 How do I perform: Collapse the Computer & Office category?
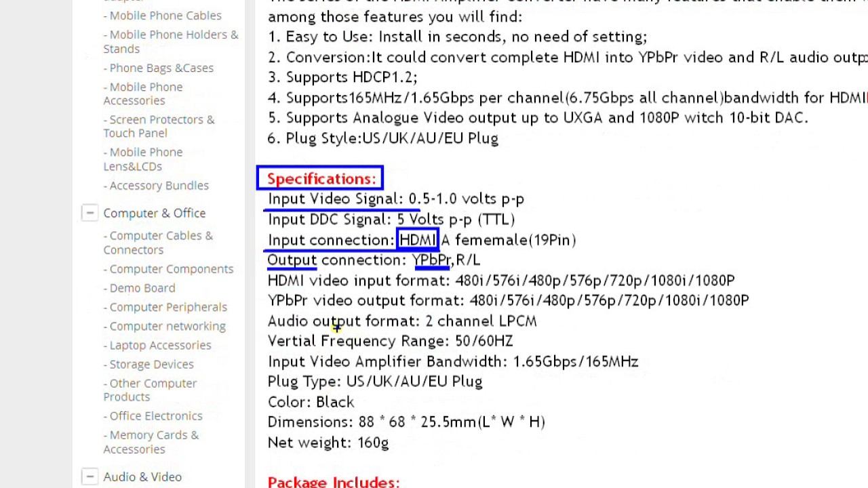coord(90,213)
